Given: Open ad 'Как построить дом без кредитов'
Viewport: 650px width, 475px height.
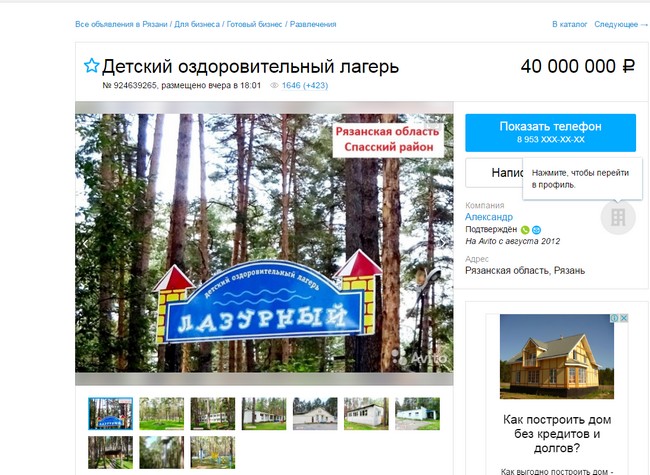Looking at the screenshot, I should [557, 434].
